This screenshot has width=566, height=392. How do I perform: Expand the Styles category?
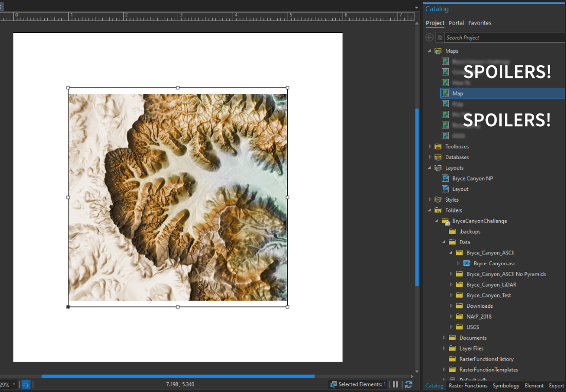pos(429,200)
